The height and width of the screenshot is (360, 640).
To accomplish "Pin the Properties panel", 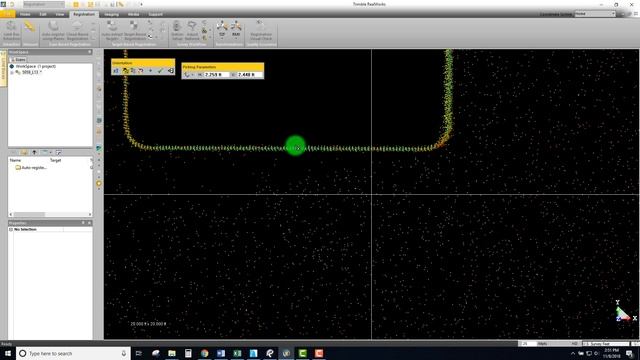I will [83, 223].
